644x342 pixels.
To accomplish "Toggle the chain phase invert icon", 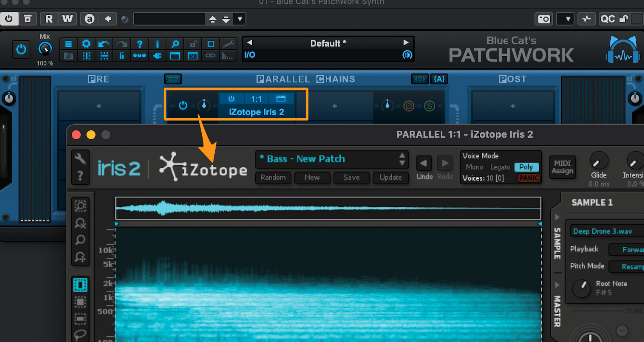I will click(409, 106).
